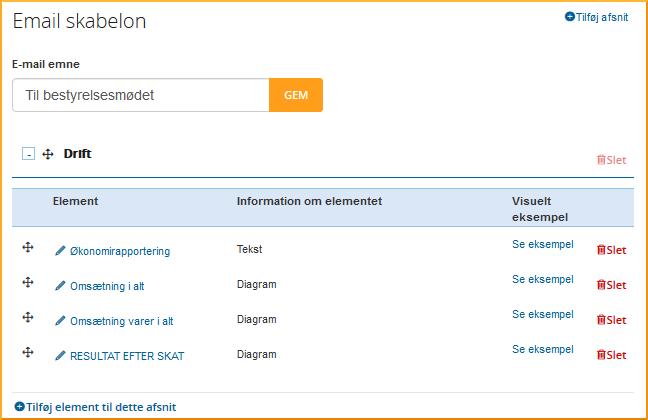Click drag handle for Omsætning i alt row
Viewport: 648px width, 420px height.
(28, 283)
